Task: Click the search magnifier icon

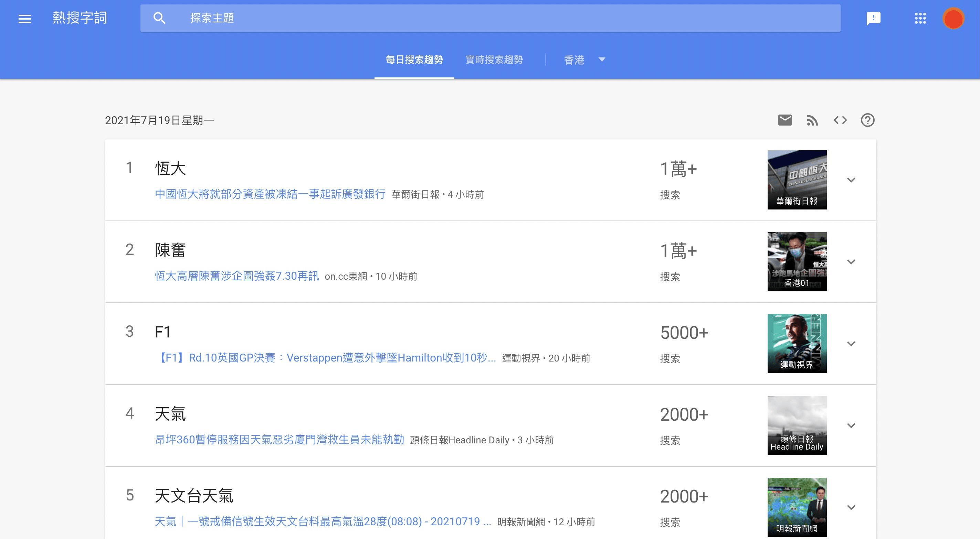Action: [x=160, y=18]
